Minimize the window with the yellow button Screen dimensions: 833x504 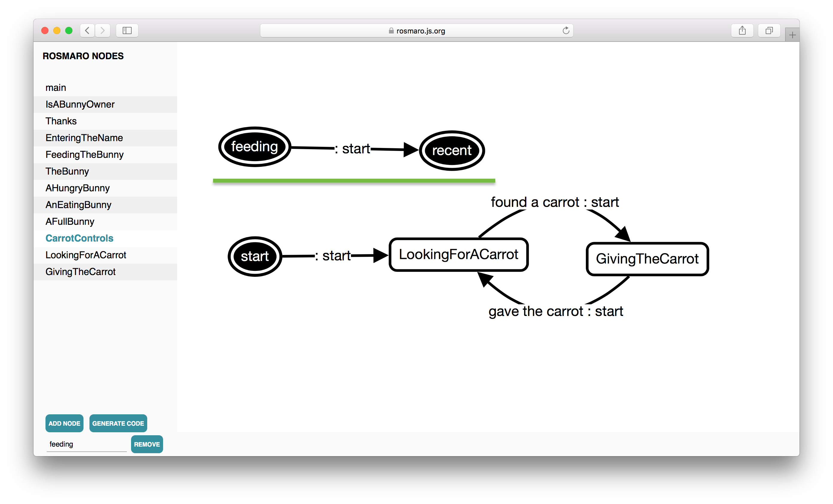pos(57,31)
